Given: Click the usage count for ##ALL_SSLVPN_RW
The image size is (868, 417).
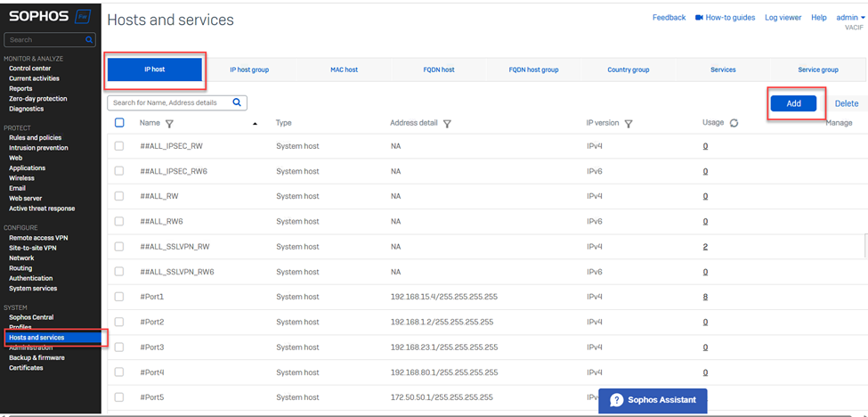Looking at the screenshot, I should click(x=705, y=247).
